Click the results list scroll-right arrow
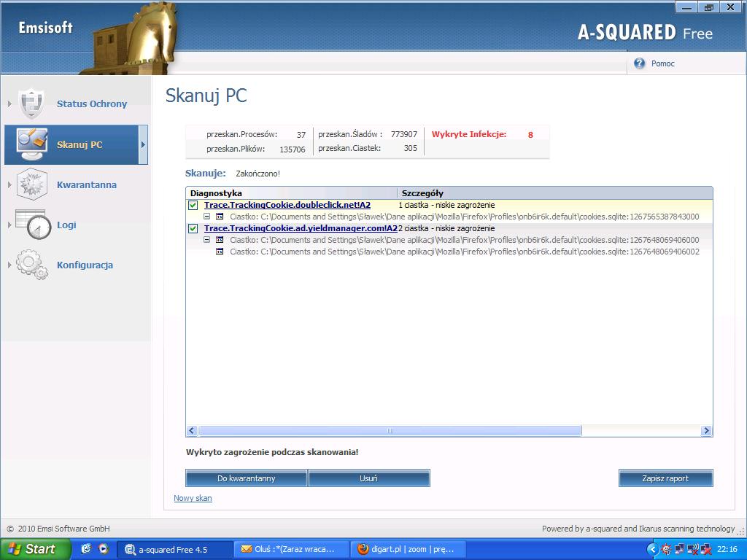 [x=706, y=431]
